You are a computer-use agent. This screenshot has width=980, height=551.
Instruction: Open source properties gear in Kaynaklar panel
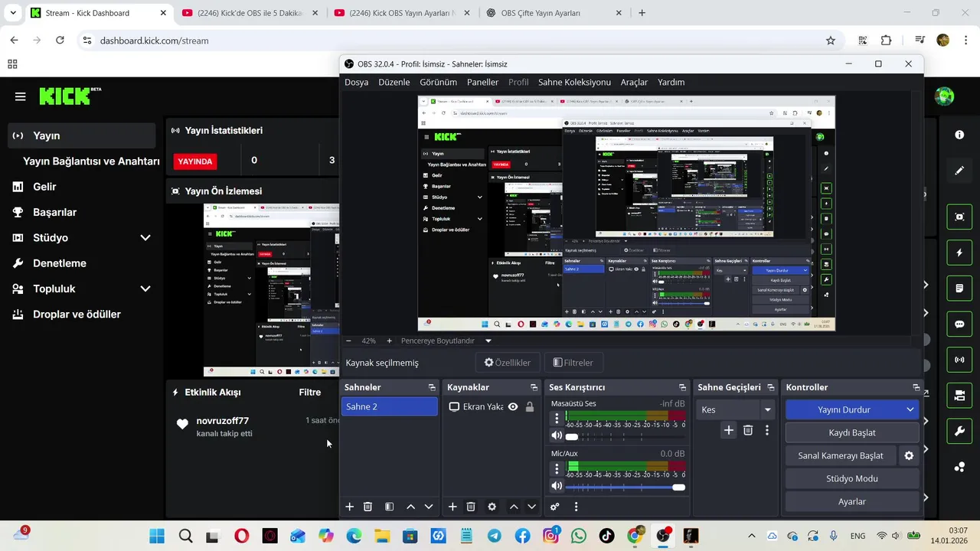[x=492, y=507]
